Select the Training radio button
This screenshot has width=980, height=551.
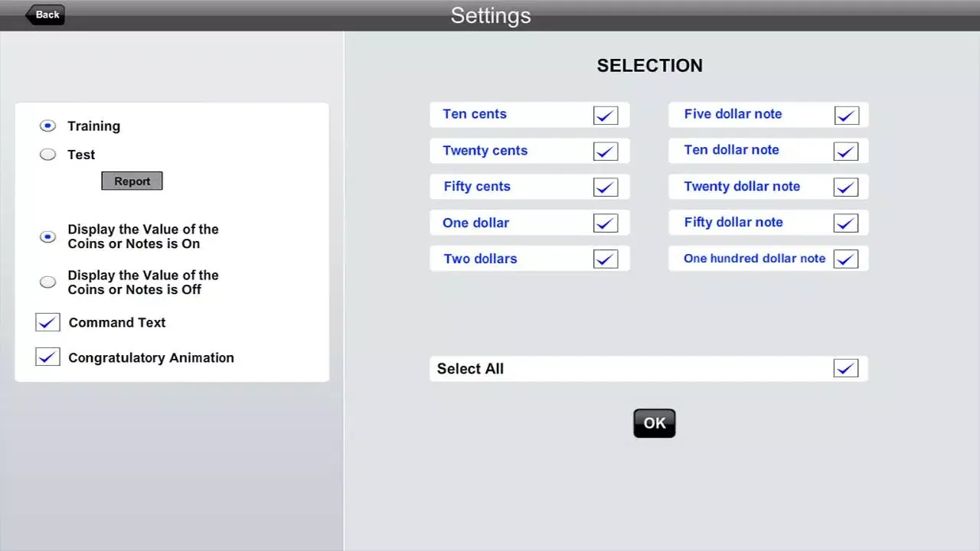pyautogui.click(x=47, y=126)
